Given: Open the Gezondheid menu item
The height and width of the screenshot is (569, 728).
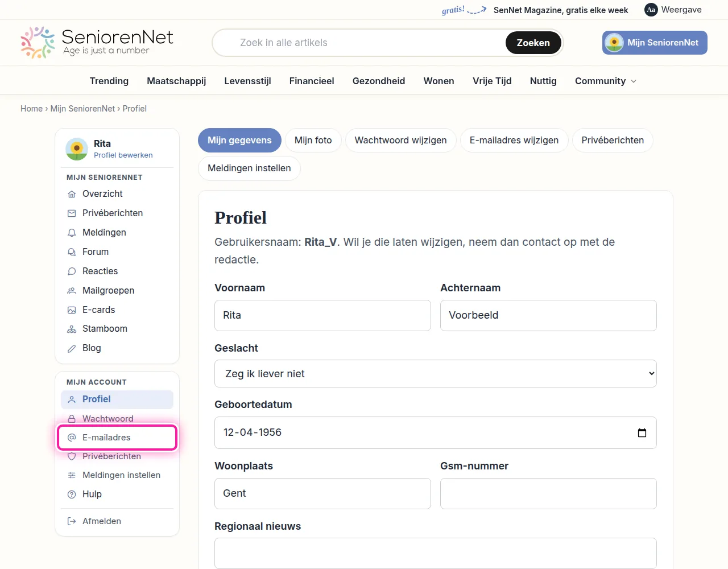Looking at the screenshot, I should (x=379, y=81).
